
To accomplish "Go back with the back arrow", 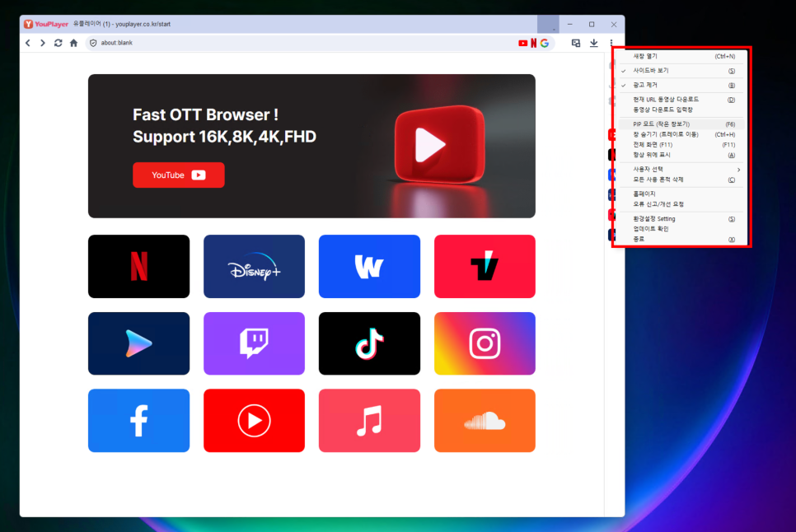I will click(28, 43).
